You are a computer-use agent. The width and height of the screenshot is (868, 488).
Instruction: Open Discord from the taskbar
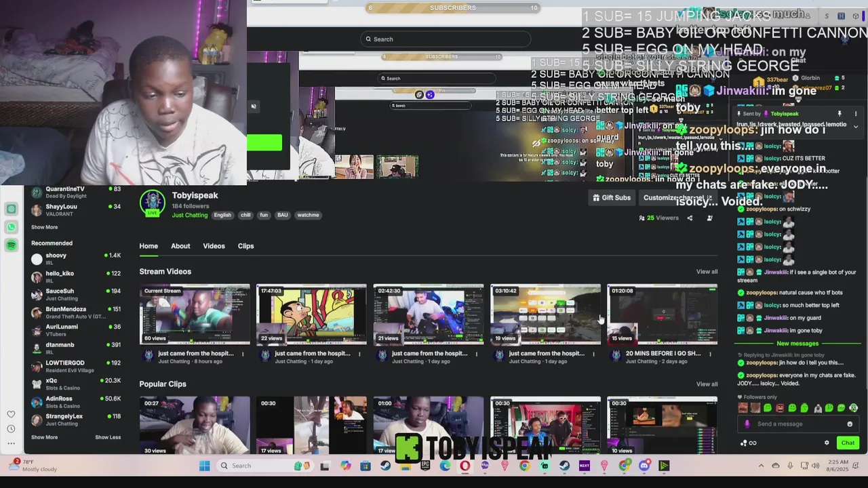click(x=644, y=466)
